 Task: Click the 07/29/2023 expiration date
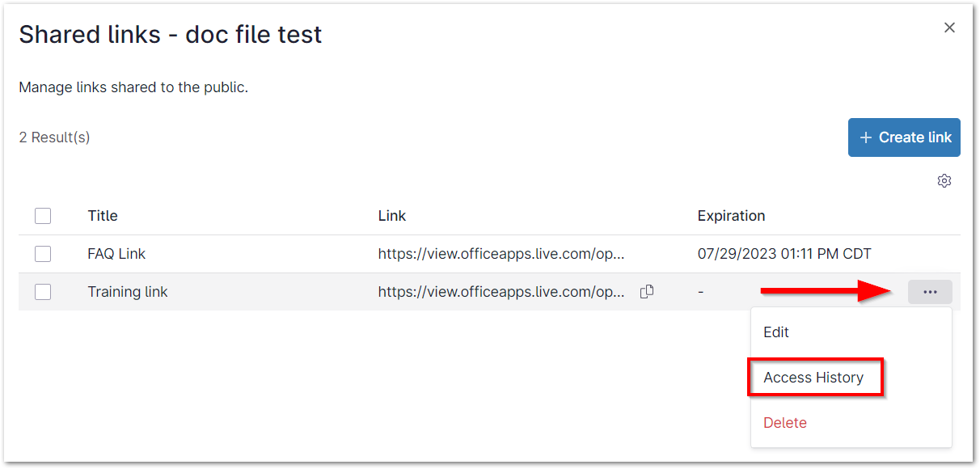[x=784, y=254]
